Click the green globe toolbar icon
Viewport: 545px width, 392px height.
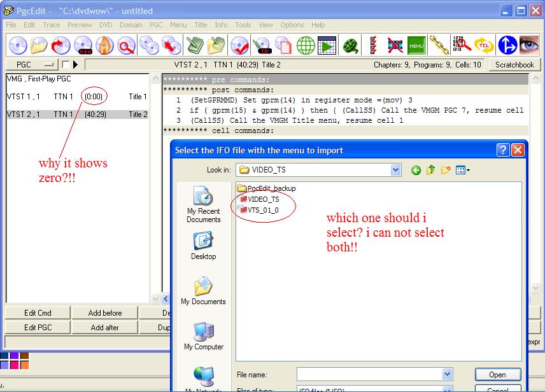click(x=306, y=46)
